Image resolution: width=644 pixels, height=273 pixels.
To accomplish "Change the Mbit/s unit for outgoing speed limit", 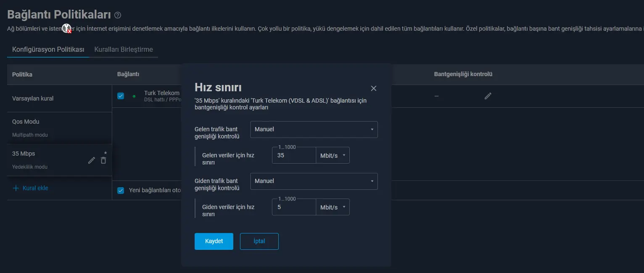I will tap(333, 207).
